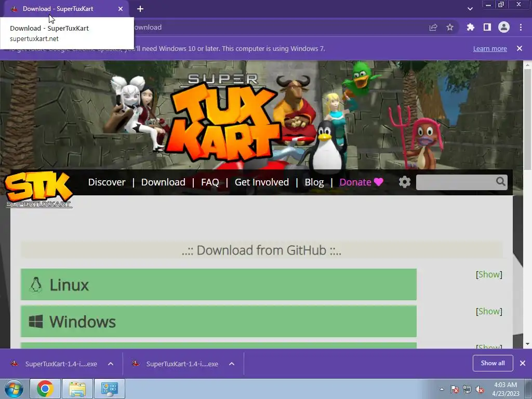Open second SuperTuxKart-1.4 exe download

(x=175, y=364)
